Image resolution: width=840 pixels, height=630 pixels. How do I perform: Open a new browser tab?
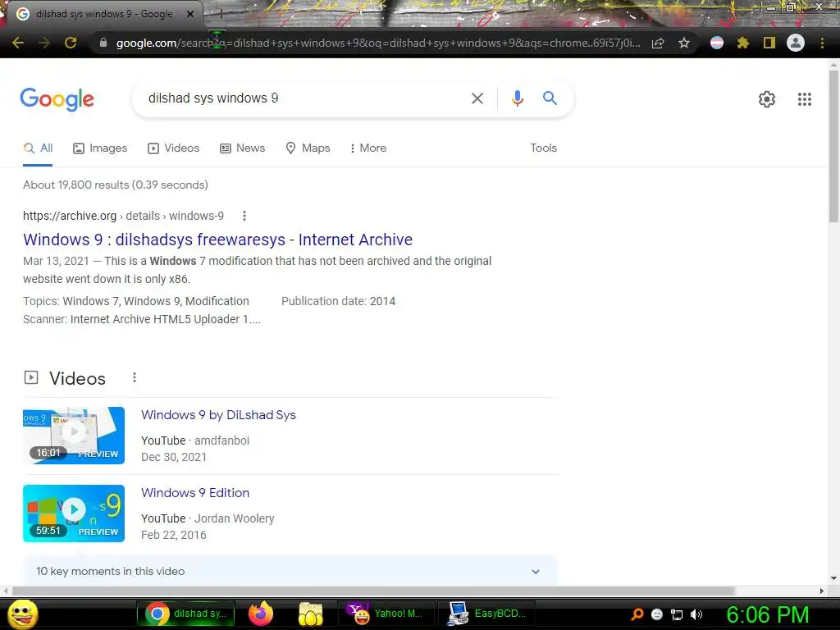[x=221, y=14]
